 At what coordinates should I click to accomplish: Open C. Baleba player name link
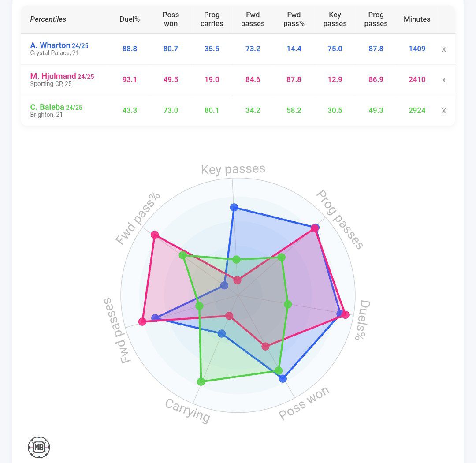[47, 107]
